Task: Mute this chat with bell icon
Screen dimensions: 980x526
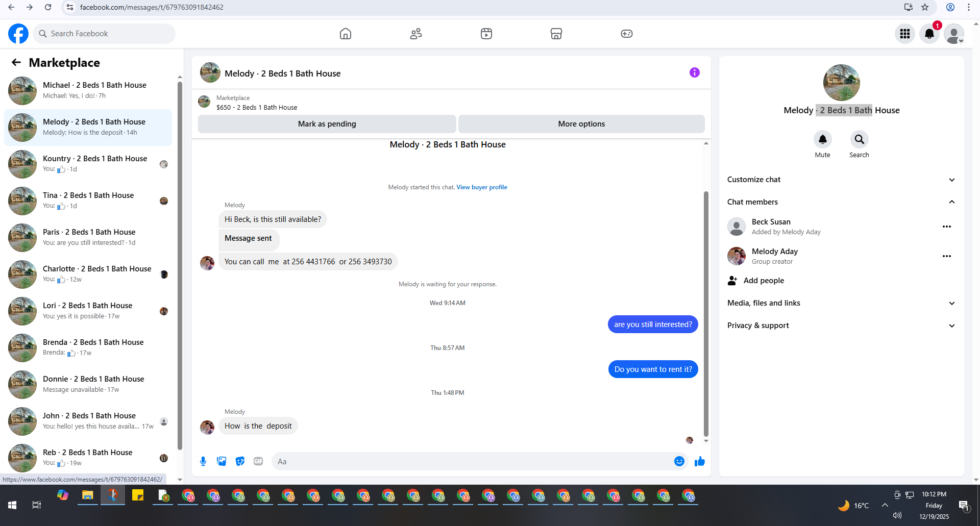Action: (822, 139)
